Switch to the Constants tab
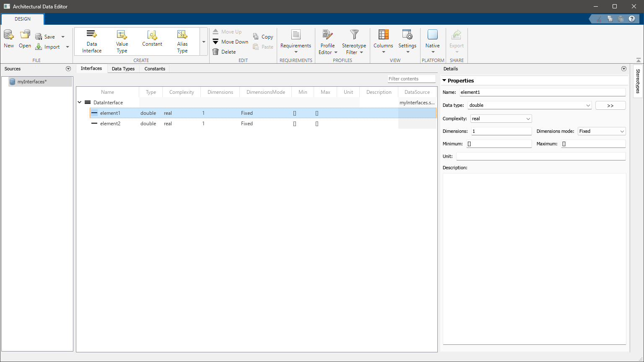The height and width of the screenshot is (362, 644). pos(155,69)
